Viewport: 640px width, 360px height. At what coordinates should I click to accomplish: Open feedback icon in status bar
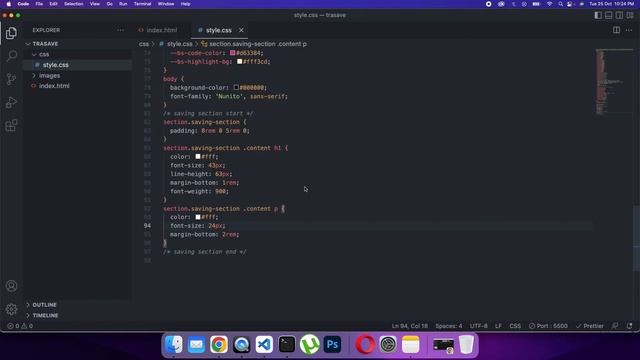615,326
